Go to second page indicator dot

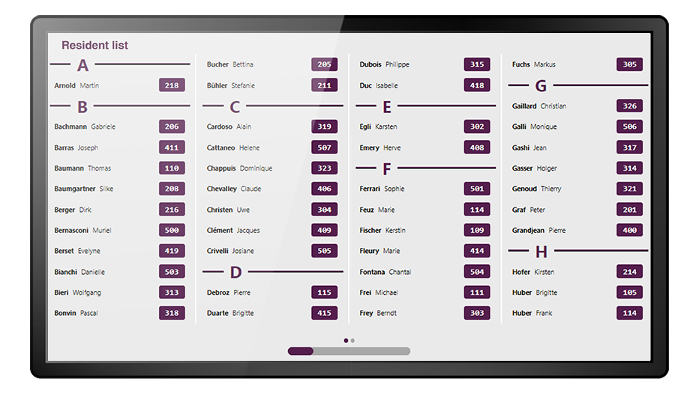click(x=353, y=340)
